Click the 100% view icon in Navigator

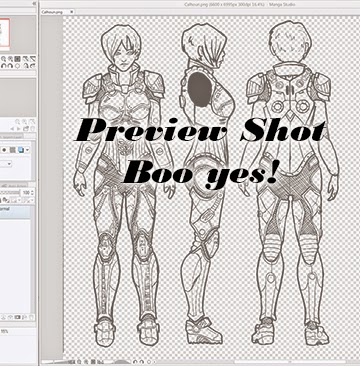17,59
